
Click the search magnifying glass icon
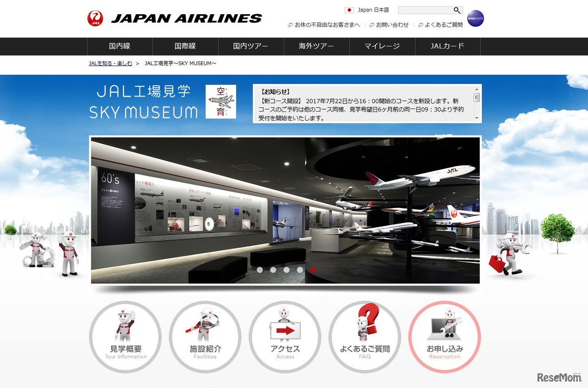[456, 10]
